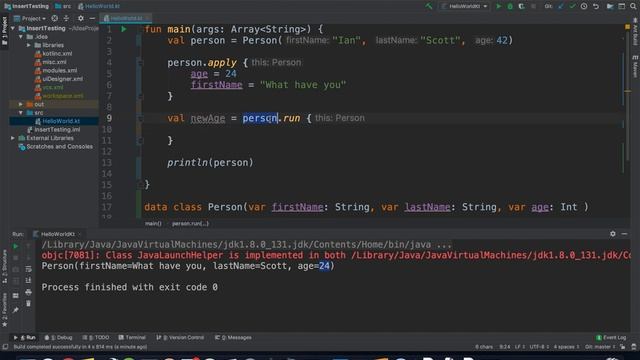This screenshot has width=640, height=360.
Task: Toggle the 2: Favorites side tool window button
Action: (x=4, y=310)
